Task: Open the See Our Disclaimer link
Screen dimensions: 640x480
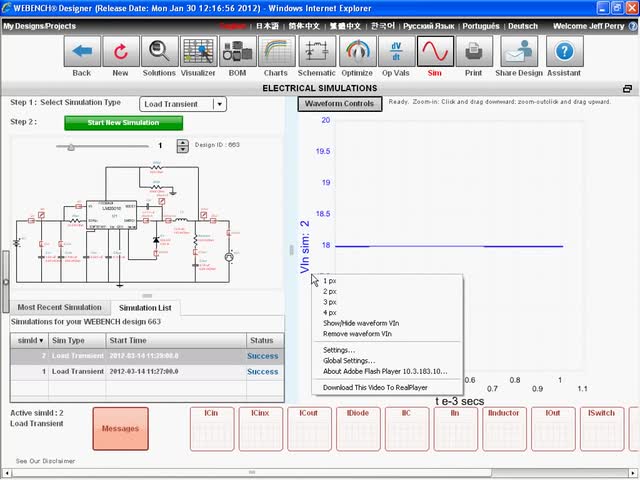Action: click(x=45, y=461)
